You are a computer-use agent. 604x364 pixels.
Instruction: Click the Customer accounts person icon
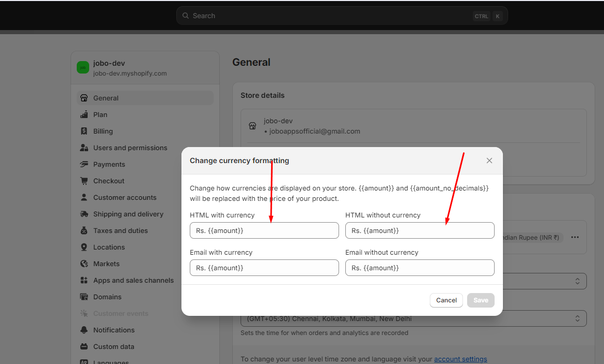84,197
